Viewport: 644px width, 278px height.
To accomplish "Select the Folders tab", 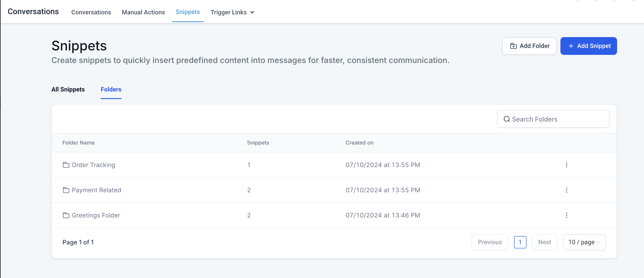I will [x=111, y=89].
